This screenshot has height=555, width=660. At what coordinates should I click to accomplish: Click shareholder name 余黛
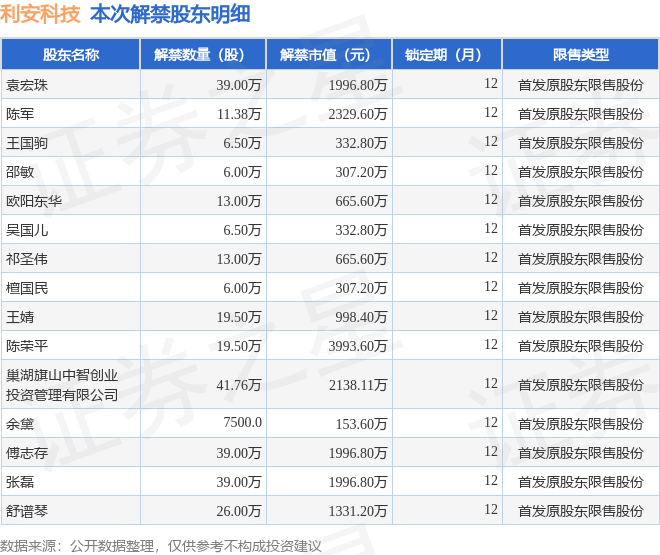(20, 424)
